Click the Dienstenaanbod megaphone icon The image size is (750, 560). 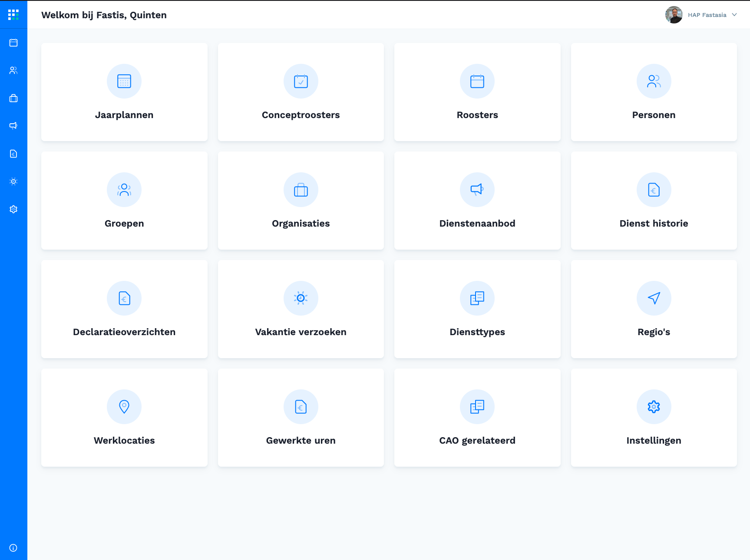(477, 190)
